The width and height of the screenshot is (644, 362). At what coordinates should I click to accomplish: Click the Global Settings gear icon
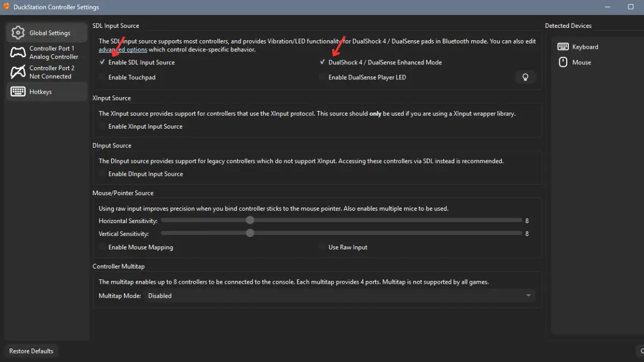coord(18,33)
